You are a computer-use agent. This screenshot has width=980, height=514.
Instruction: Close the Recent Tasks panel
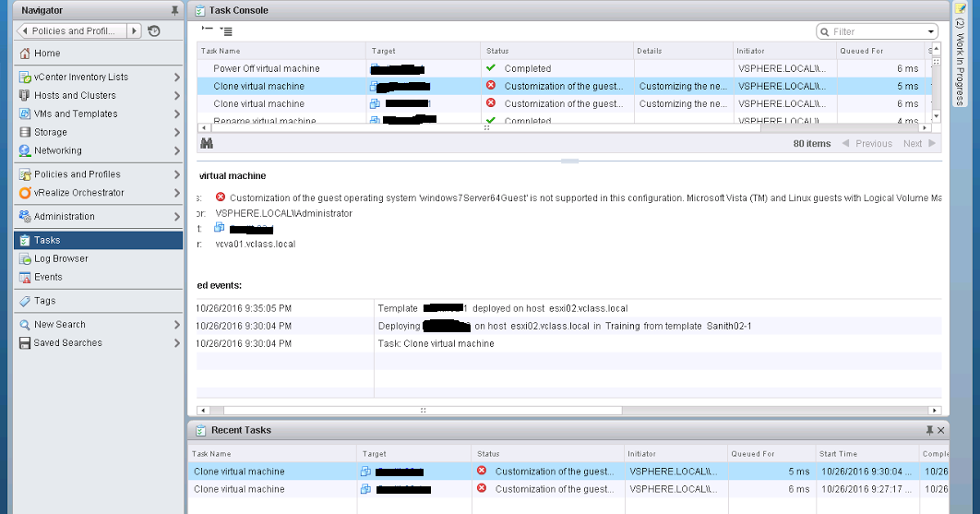941,430
